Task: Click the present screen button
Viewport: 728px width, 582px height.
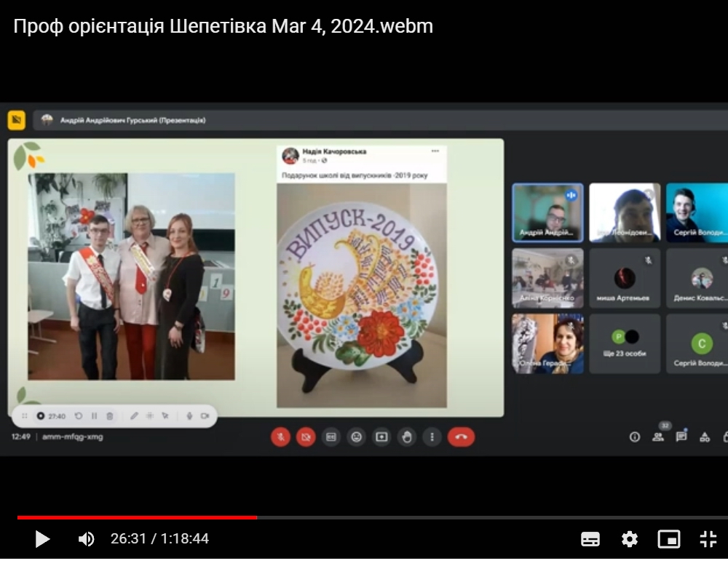Action: pos(381,436)
